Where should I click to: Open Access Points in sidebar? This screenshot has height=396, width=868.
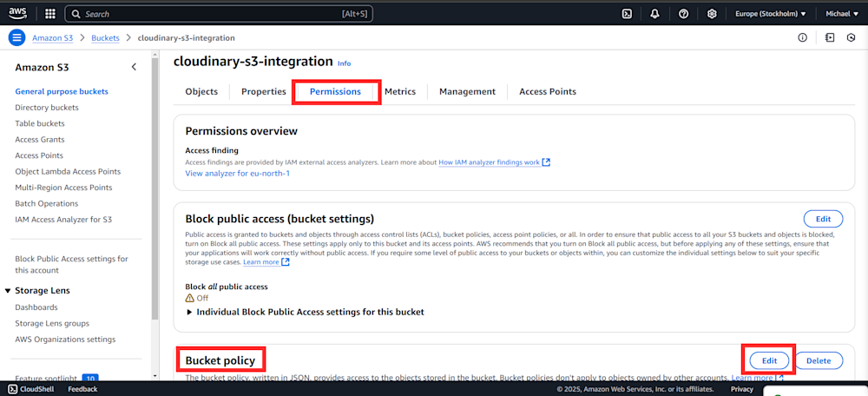pyautogui.click(x=39, y=155)
